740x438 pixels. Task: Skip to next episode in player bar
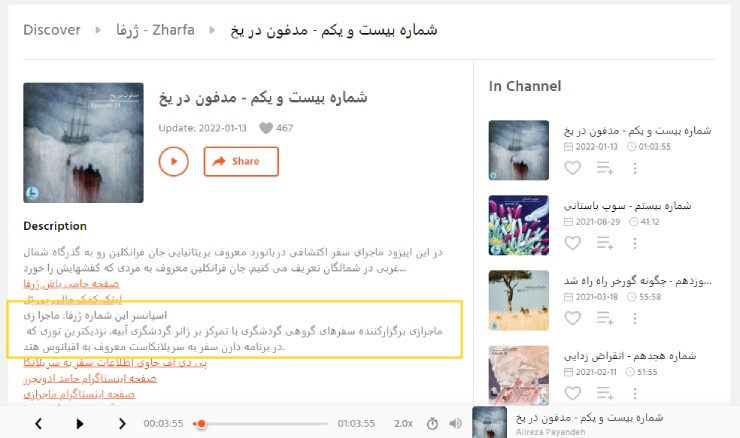(122, 424)
